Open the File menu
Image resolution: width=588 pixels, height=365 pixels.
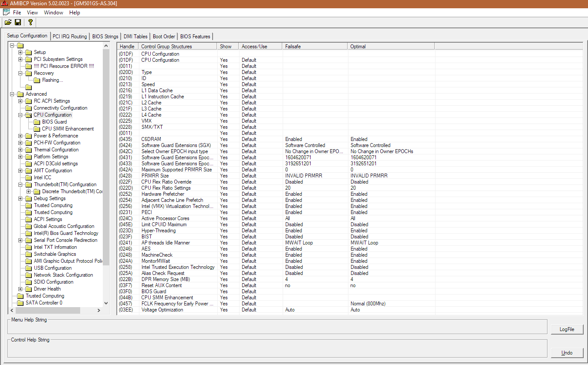point(17,13)
